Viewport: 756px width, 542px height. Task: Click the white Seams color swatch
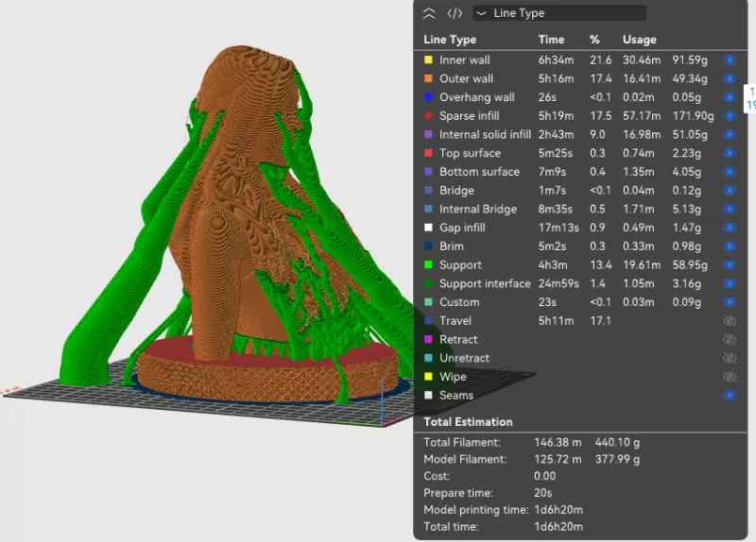(428, 395)
